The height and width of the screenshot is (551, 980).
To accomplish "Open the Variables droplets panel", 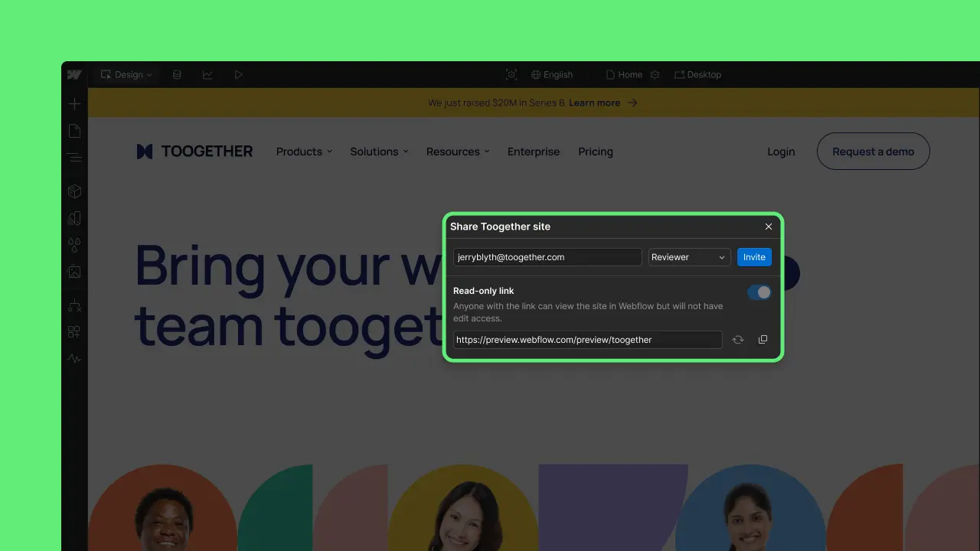I will 74,245.
